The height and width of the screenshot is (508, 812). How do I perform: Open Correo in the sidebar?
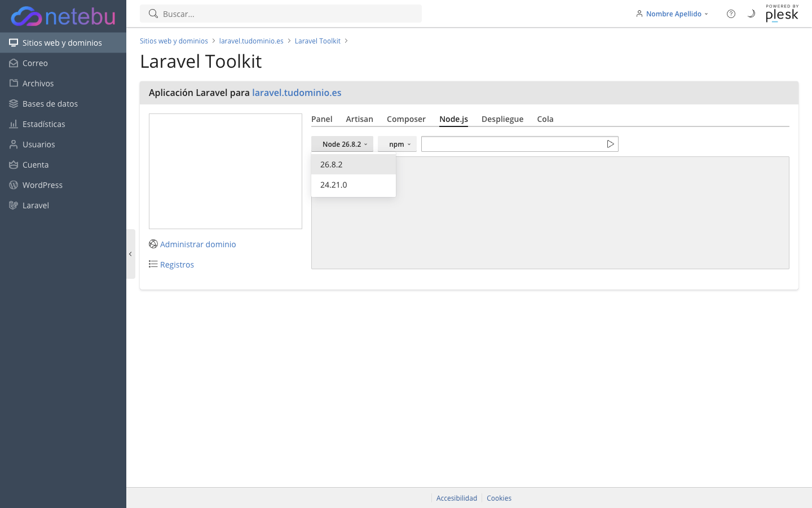pos(63,63)
